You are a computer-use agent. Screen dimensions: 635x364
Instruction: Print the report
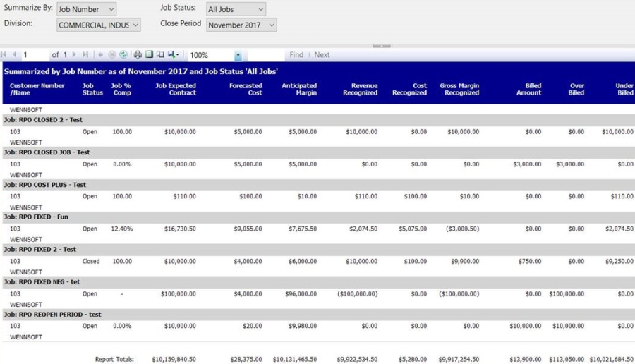pyautogui.click(x=138, y=55)
